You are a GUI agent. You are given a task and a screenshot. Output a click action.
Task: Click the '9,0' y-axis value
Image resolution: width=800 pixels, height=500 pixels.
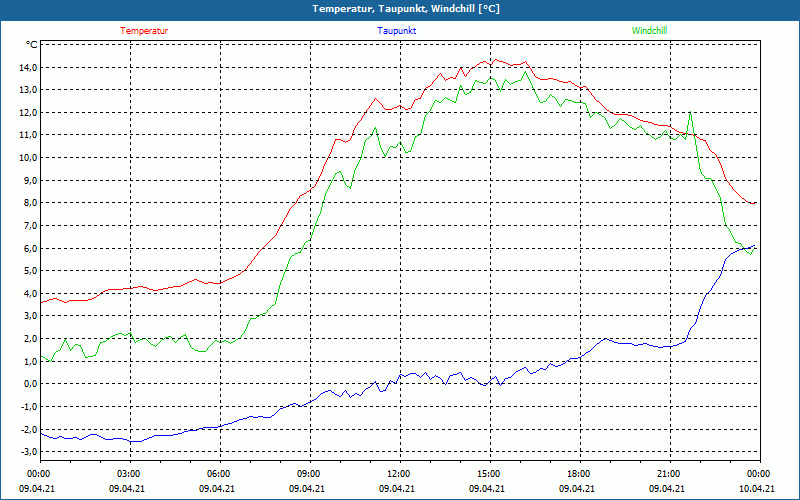[x=30, y=180]
